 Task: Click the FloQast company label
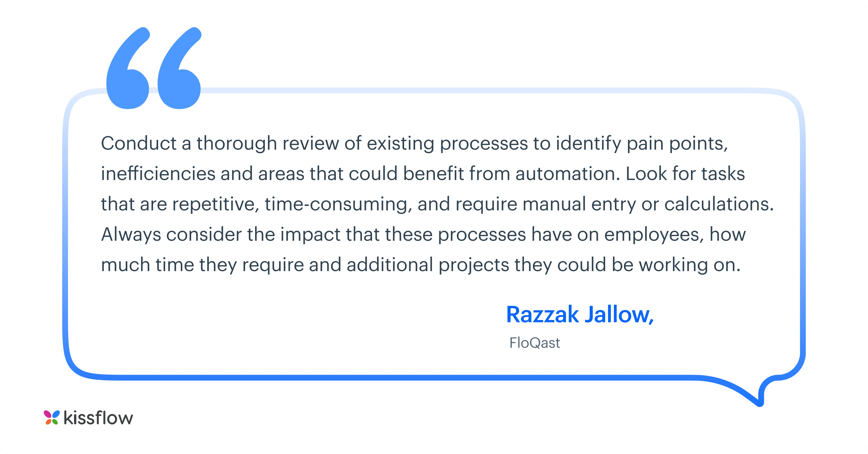pos(534,343)
